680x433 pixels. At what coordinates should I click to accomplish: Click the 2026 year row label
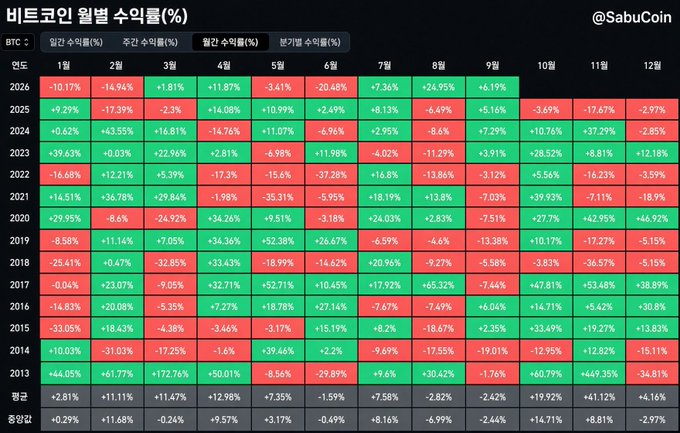point(20,87)
